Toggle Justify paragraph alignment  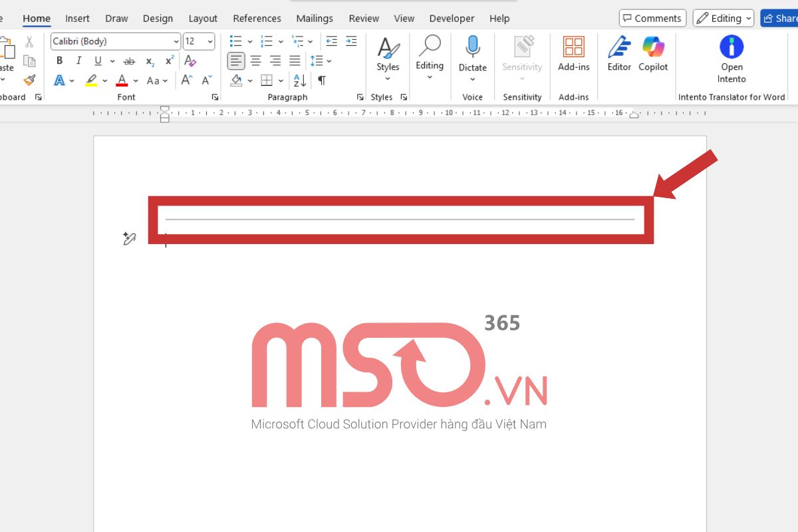point(295,61)
